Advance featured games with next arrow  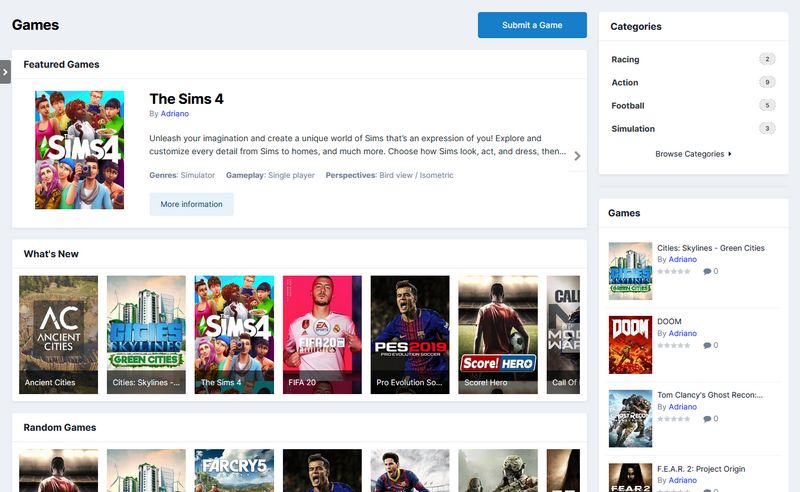pos(577,156)
